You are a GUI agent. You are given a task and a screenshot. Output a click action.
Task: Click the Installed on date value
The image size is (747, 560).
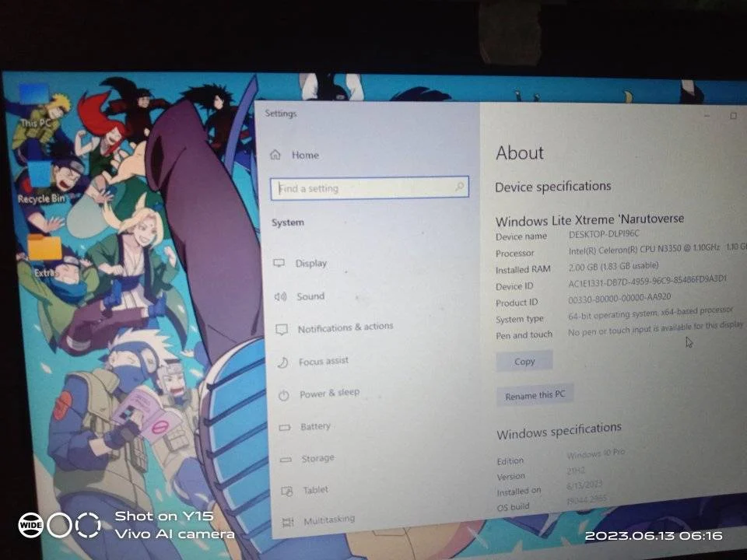(x=584, y=485)
